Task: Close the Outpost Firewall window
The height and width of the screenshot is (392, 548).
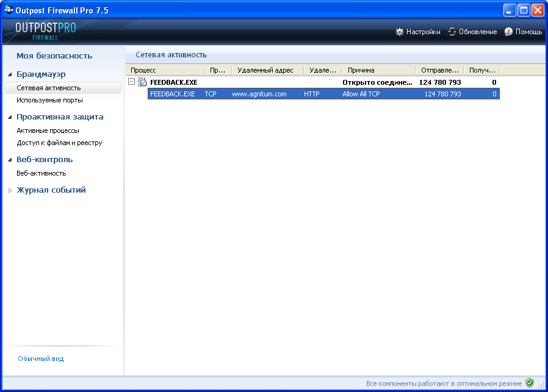Action: coord(538,10)
